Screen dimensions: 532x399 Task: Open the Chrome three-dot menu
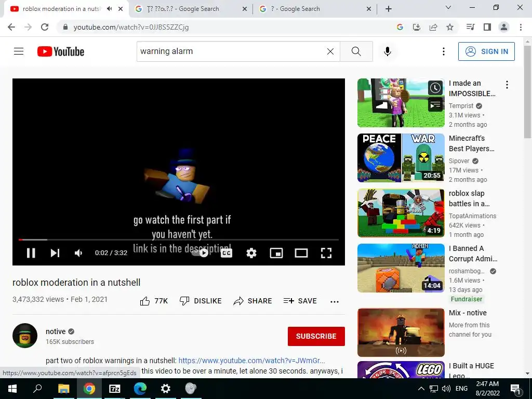click(521, 27)
